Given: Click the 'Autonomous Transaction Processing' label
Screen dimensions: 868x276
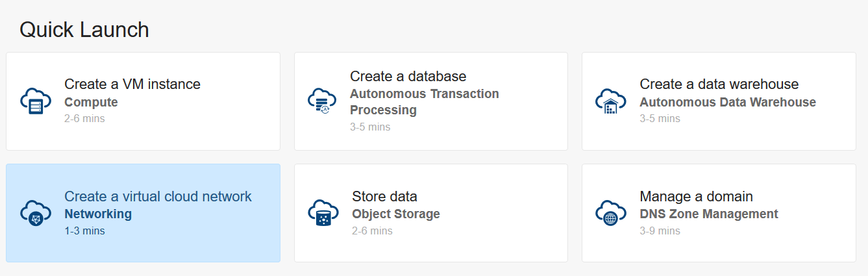Looking at the screenshot, I should [x=424, y=102].
